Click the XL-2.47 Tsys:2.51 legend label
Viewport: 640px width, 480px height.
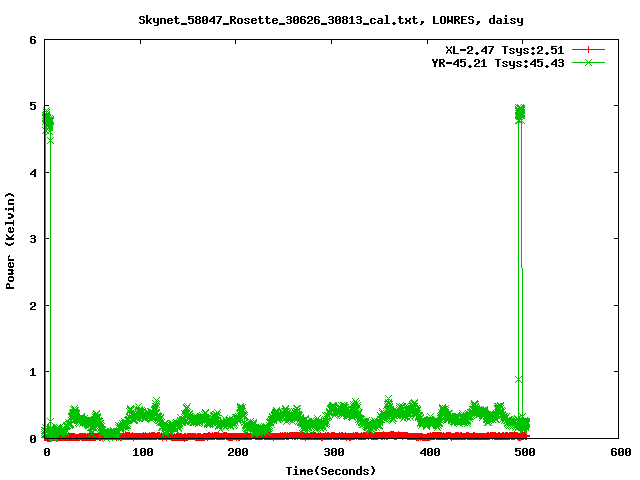click(504, 50)
